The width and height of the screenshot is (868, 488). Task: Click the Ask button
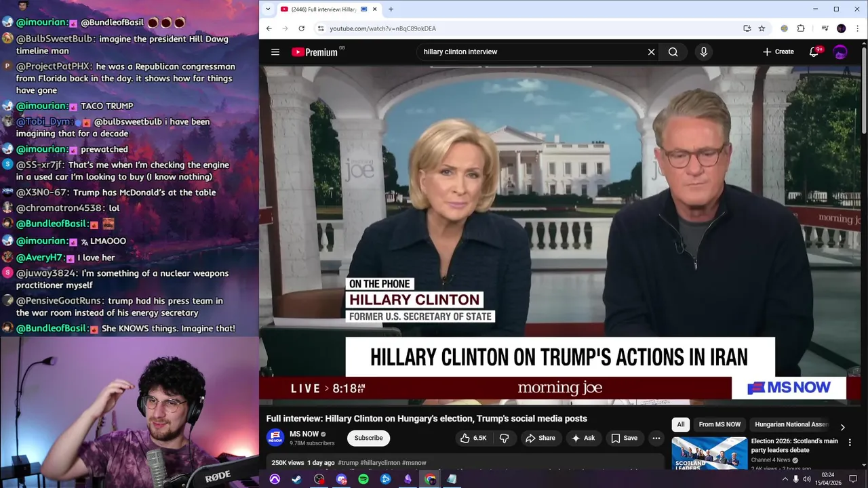coord(583,438)
